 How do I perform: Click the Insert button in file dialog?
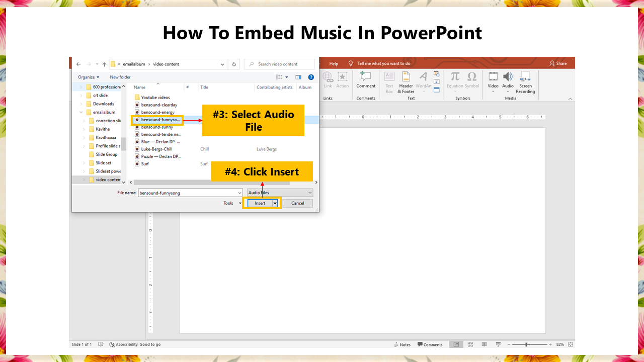tap(260, 203)
